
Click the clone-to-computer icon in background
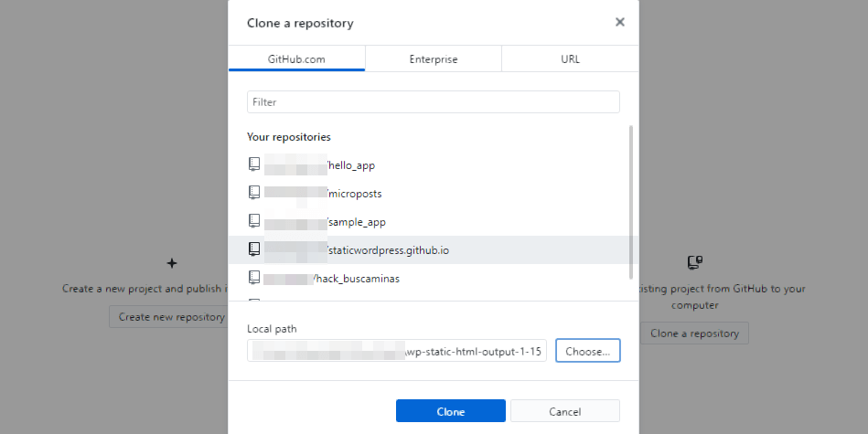[694, 263]
